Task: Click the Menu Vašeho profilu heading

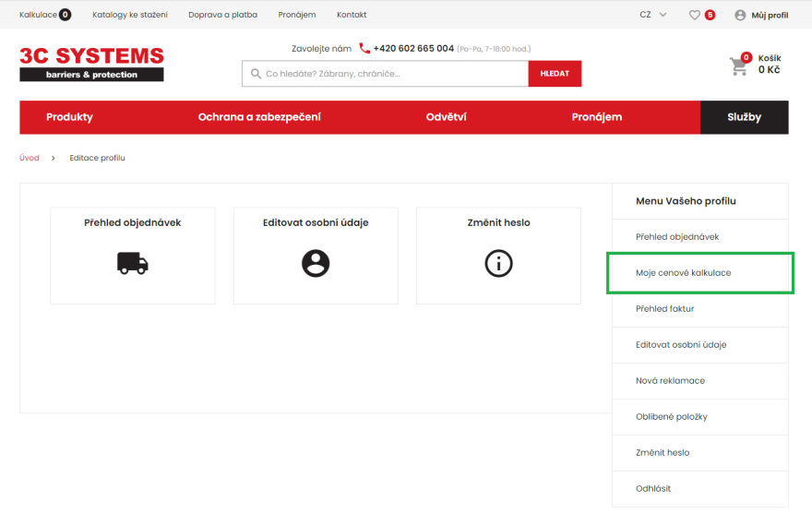Action: point(686,201)
